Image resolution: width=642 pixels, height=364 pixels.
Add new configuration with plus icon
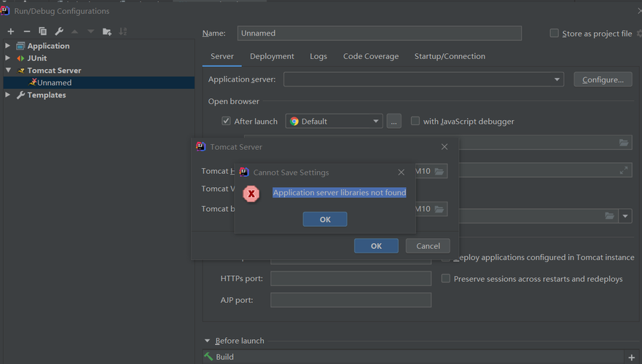(11, 31)
